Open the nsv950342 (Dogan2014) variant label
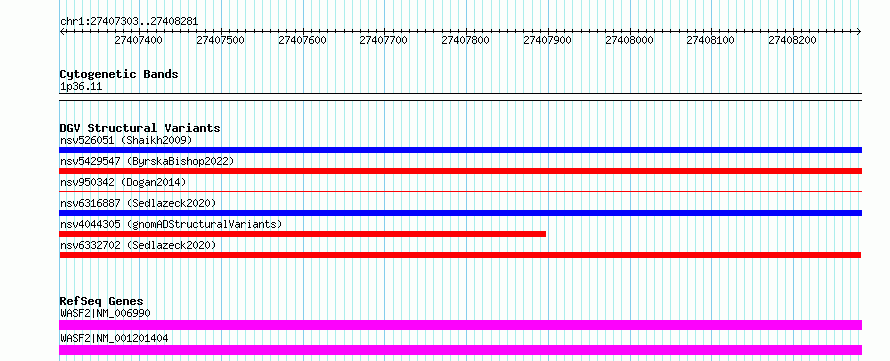This screenshot has height=361, width=890. tap(123, 182)
